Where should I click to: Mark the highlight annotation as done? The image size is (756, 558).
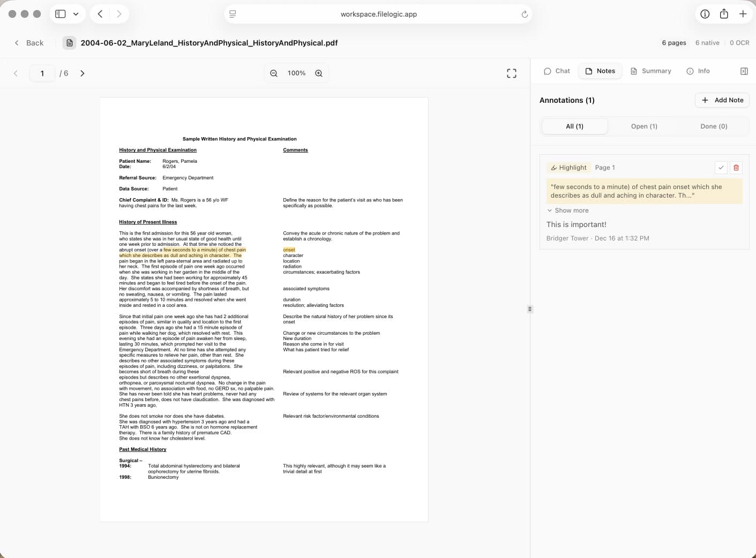(721, 168)
